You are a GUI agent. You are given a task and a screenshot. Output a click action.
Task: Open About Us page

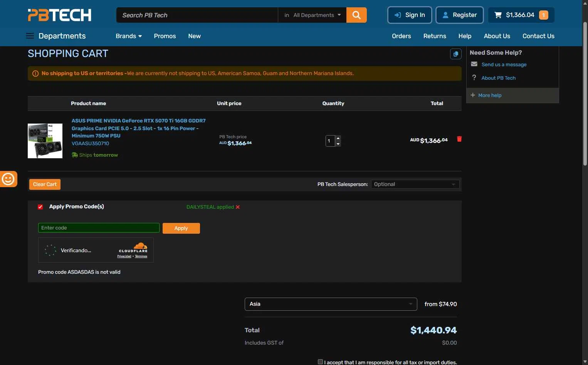pos(497,36)
